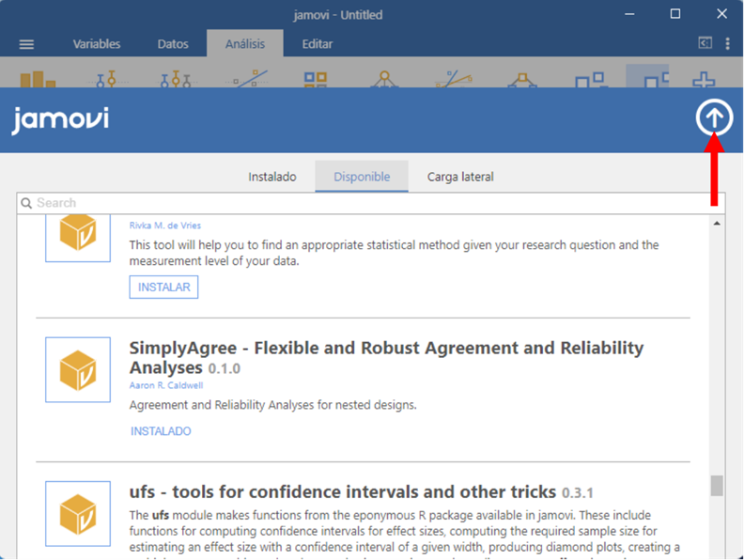
Task: Open the vertical three-dot options menu
Action: tap(728, 43)
